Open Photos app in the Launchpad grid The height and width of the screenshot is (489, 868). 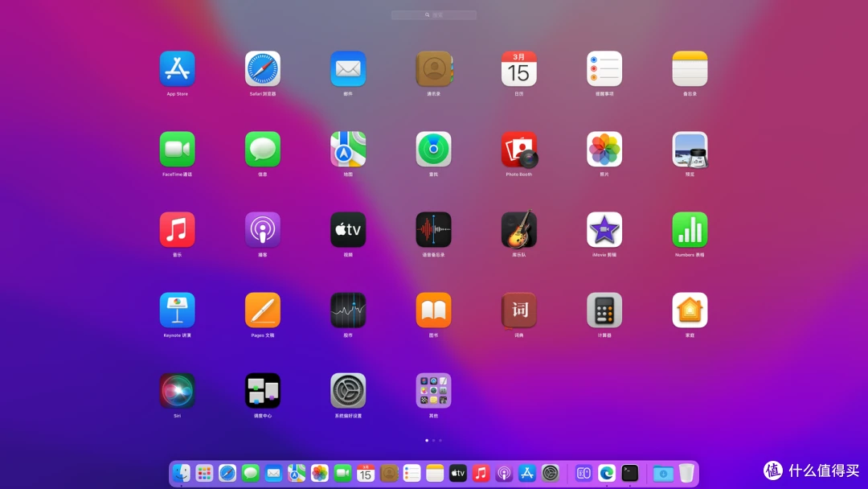coord(604,149)
